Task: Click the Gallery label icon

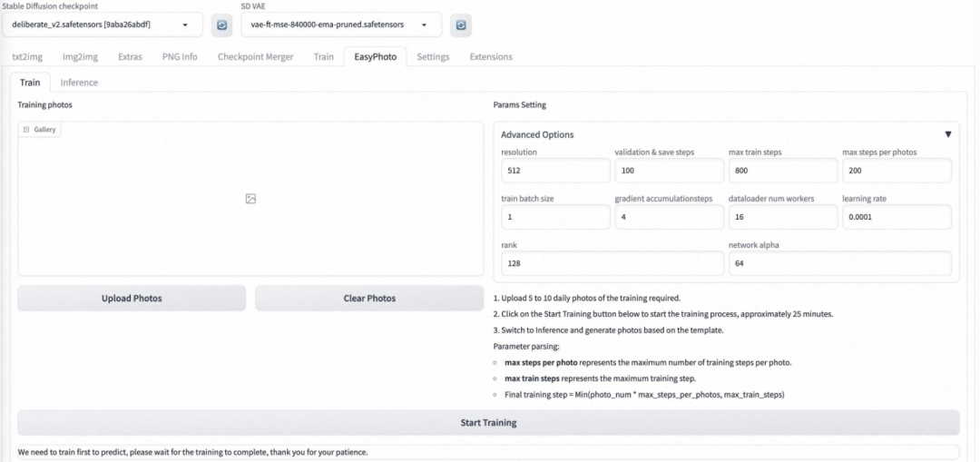Action: (26, 130)
